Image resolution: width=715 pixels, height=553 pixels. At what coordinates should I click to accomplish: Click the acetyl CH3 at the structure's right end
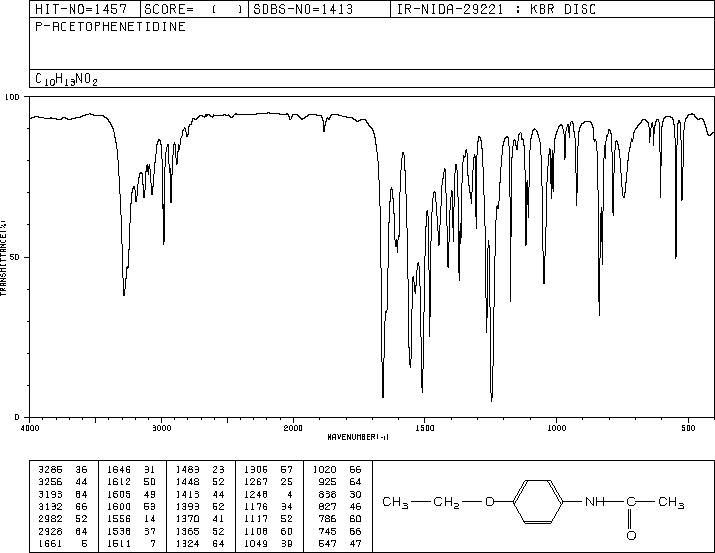point(671,502)
